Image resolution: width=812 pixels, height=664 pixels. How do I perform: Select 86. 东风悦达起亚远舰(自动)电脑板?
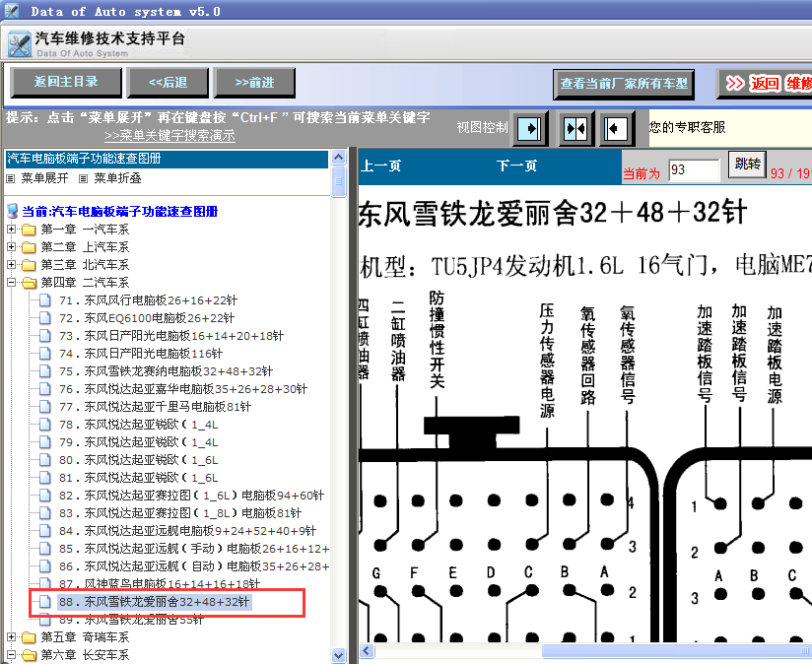coord(194,566)
